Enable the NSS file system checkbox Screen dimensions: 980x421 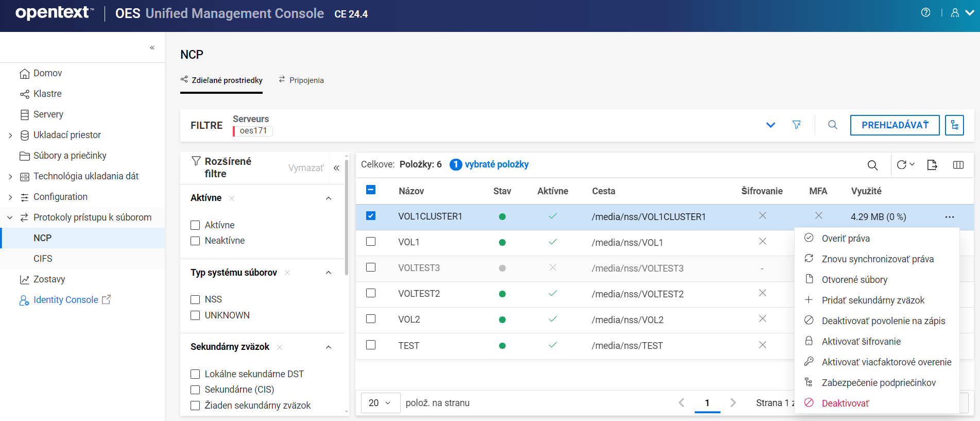195,299
